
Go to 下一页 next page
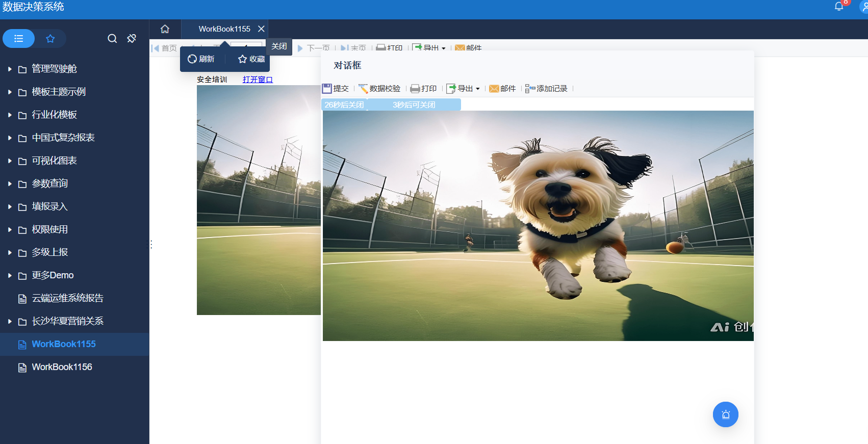click(314, 48)
